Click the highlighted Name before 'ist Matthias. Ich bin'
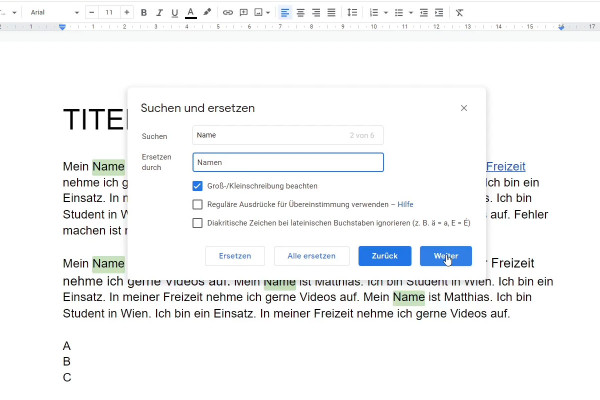 pos(409,297)
